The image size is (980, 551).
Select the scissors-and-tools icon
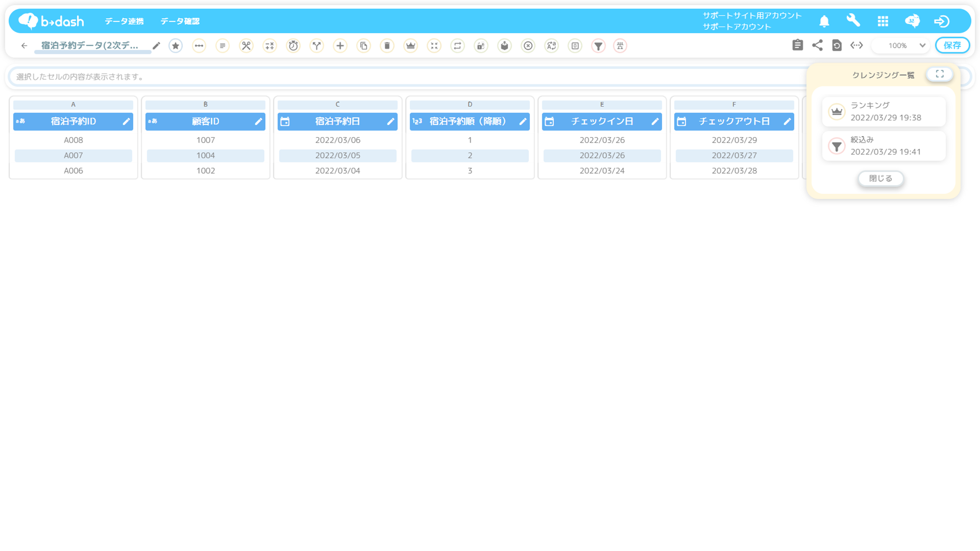246,46
